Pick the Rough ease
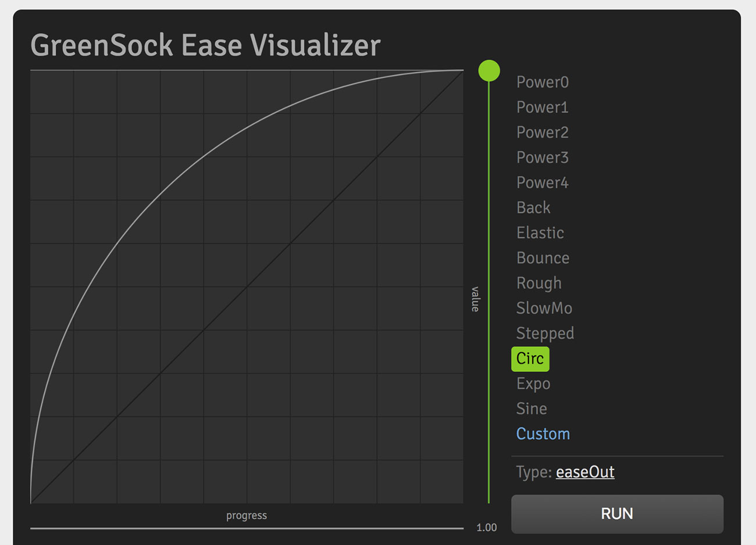Viewport: 756px width, 545px height. 539,283
